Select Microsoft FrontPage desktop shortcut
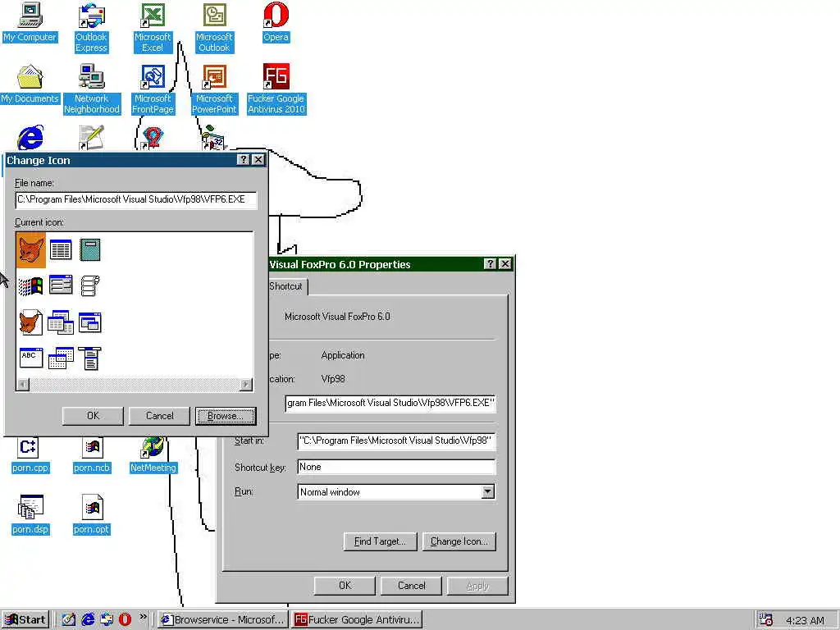This screenshot has height=630, width=840. tap(153, 89)
